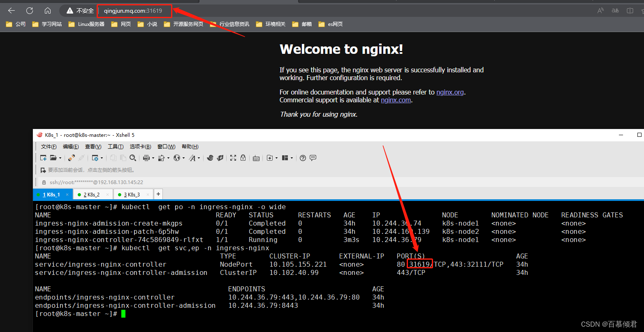
Task: Click the speech bubble feedback icon
Action: click(313, 158)
